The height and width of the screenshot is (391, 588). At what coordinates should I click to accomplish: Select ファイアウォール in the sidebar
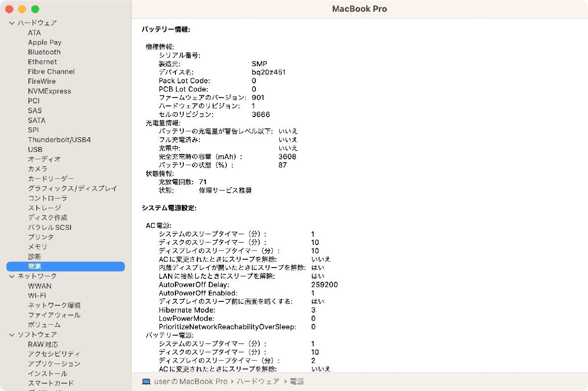point(54,315)
